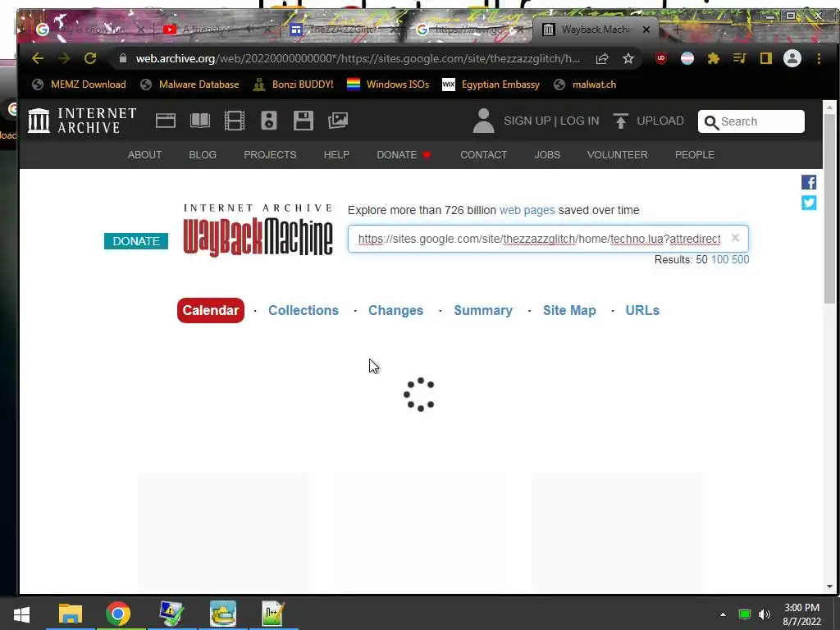Open ABOUT nav item
This screenshot has width=840, height=630.
144,155
